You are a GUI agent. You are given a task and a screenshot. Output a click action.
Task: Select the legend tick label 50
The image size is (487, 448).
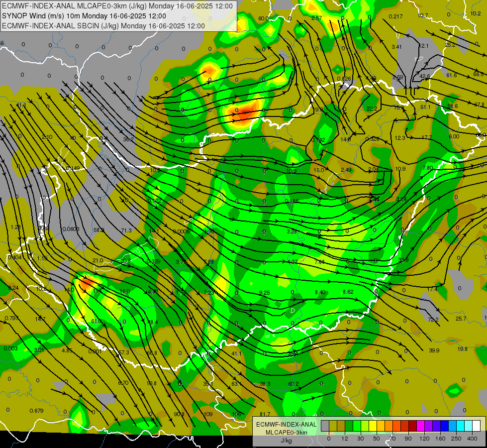point(377,439)
